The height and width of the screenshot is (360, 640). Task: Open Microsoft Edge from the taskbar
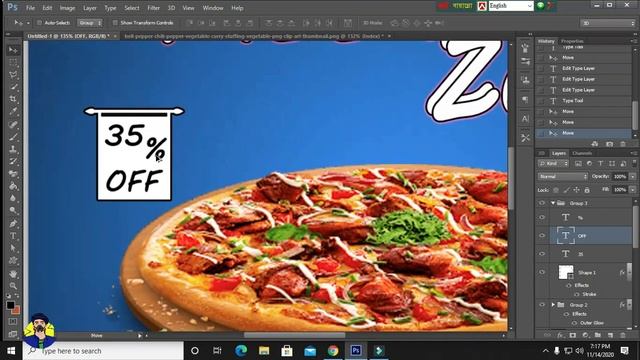tap(241, 351)
